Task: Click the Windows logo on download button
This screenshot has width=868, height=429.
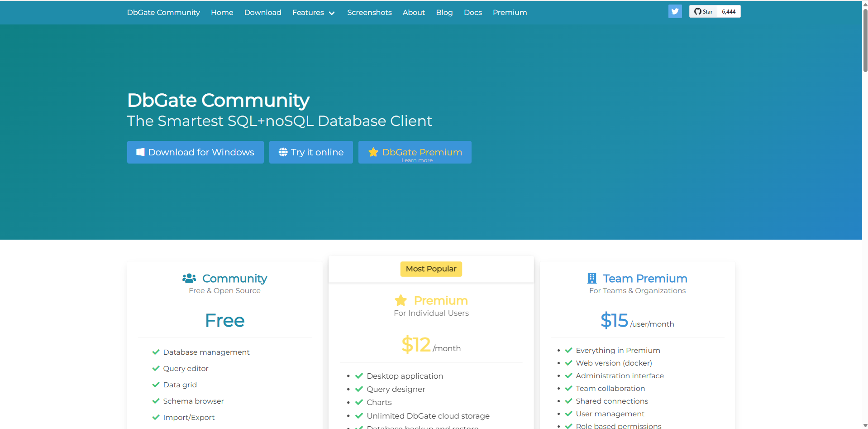Action: tap(140, 152)
